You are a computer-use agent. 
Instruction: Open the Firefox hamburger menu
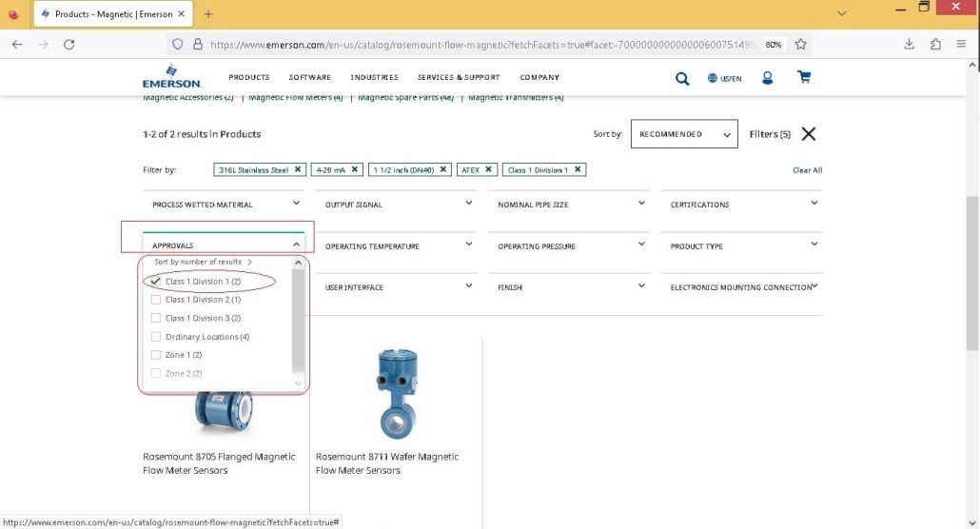pyautogui.click(x=961, y=44)
